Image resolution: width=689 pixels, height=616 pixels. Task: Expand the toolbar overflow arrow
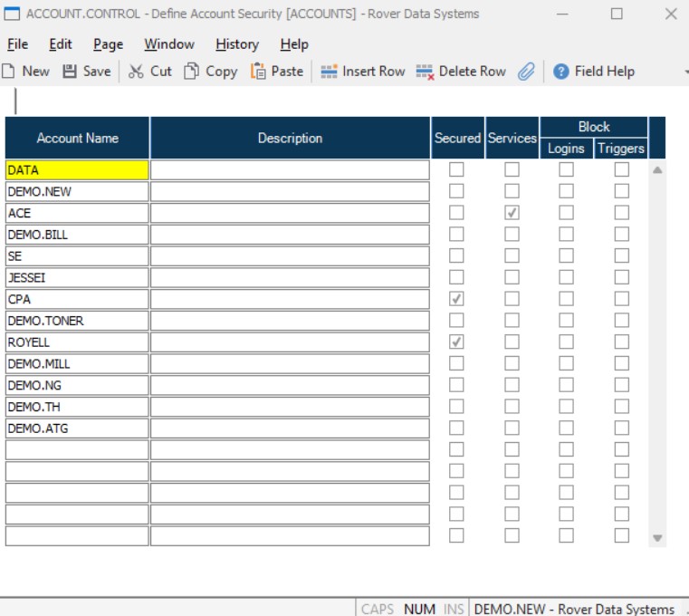pos(684,72)
